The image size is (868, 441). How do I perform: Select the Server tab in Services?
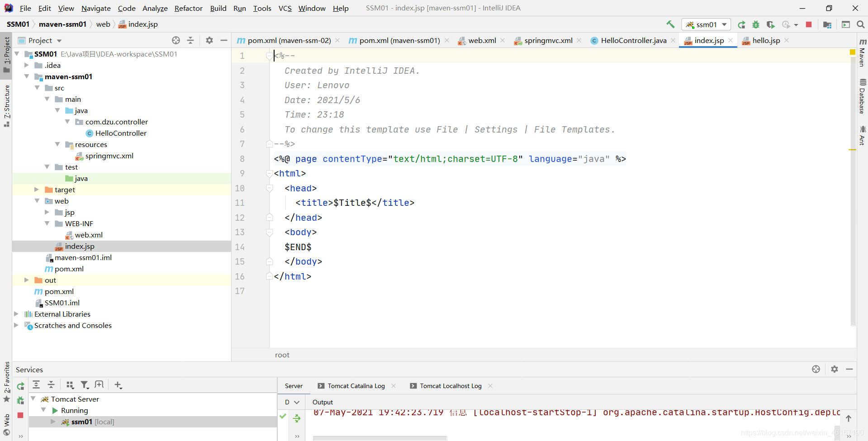coord(294,386)
